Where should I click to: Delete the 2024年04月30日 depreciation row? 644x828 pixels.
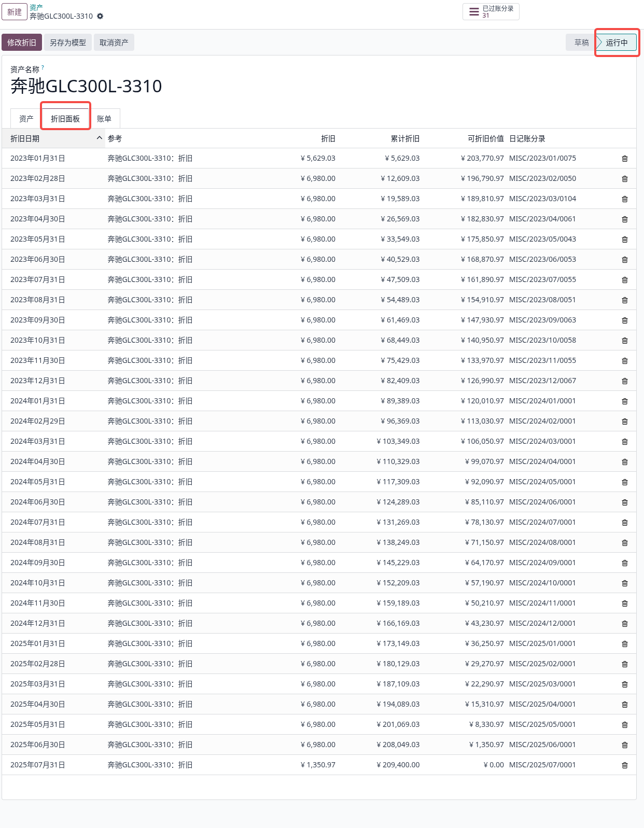(x=625, y=462)
